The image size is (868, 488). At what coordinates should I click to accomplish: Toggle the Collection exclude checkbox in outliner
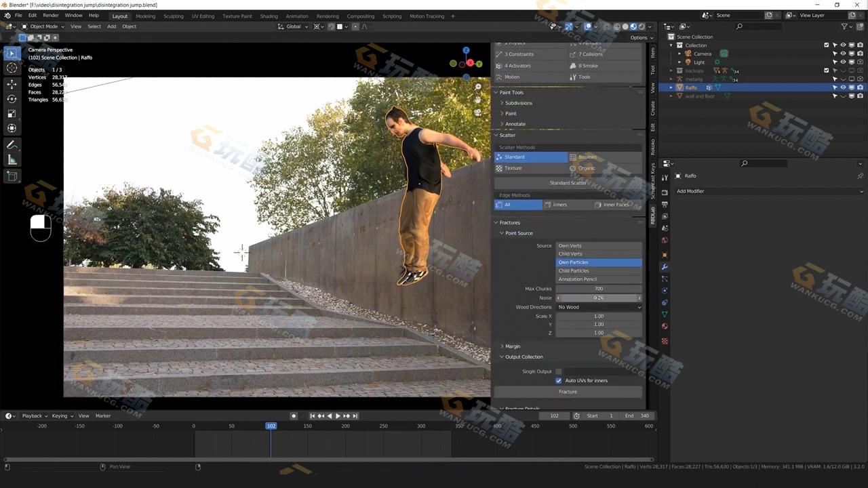coord(826,45)
